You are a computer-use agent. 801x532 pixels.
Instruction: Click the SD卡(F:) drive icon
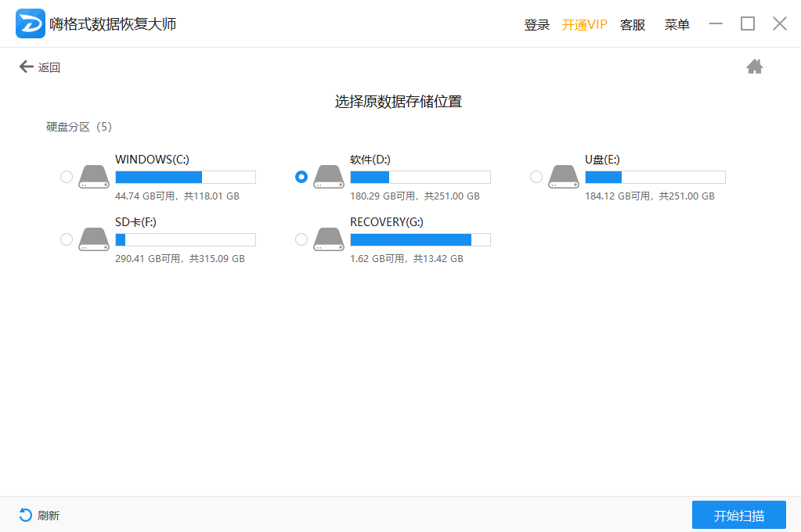(94, 239)
